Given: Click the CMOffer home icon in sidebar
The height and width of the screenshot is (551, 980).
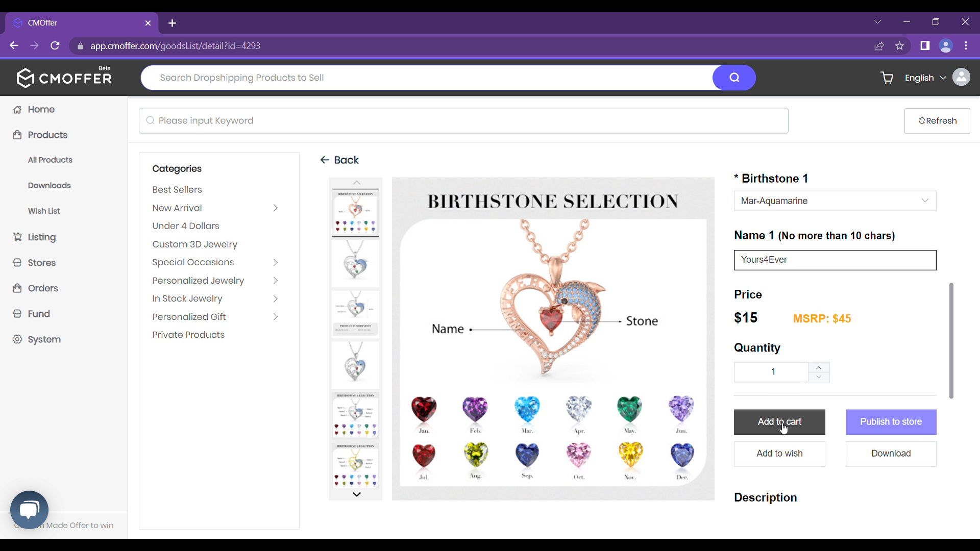Looking at the screenshot, I should pos(17,109).
